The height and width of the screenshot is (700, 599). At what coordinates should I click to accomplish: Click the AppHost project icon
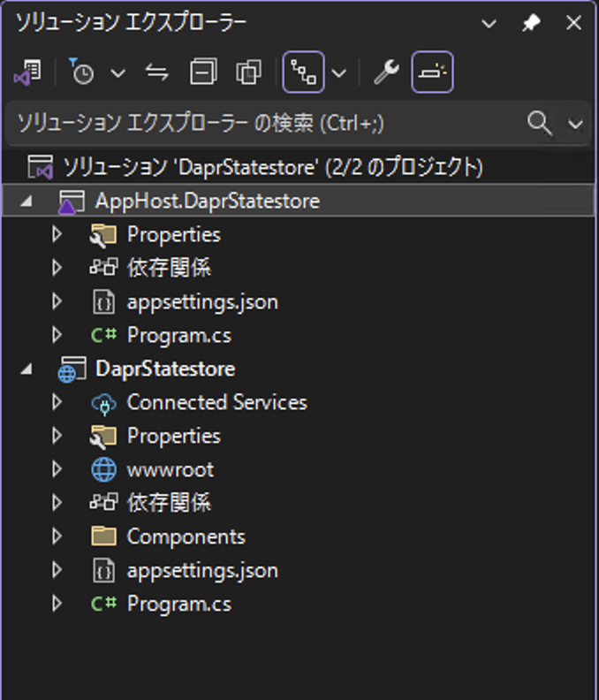pos(72,202)
